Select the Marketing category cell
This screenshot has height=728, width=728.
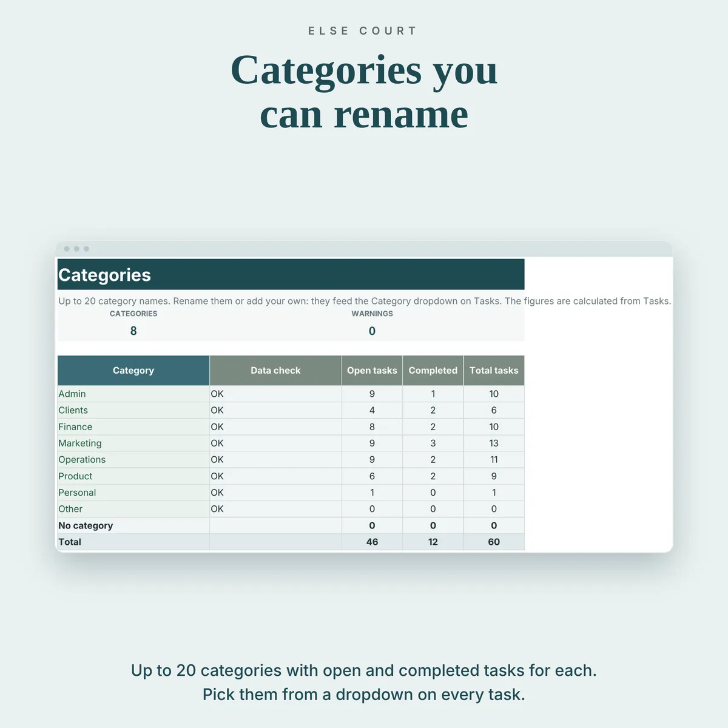coord(133,443)
